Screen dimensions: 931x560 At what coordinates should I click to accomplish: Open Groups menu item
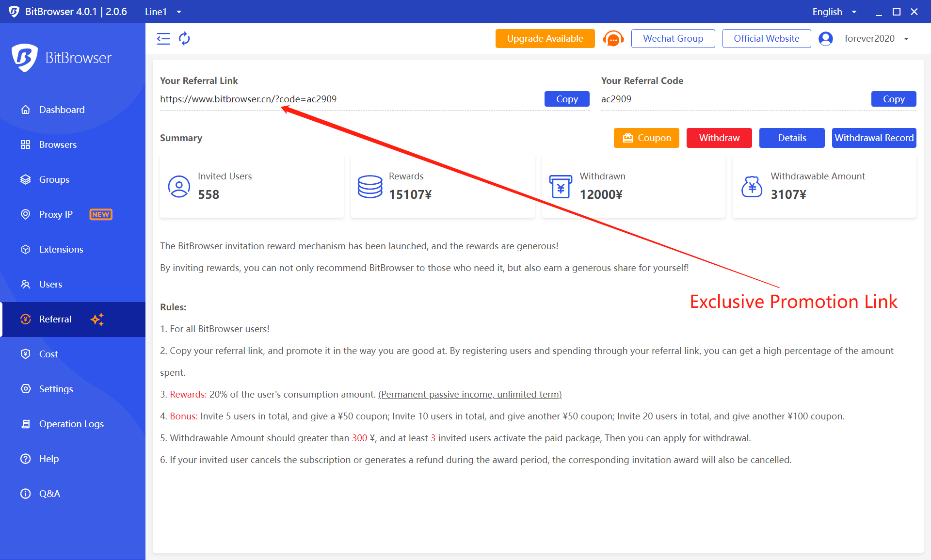[73, 179]
